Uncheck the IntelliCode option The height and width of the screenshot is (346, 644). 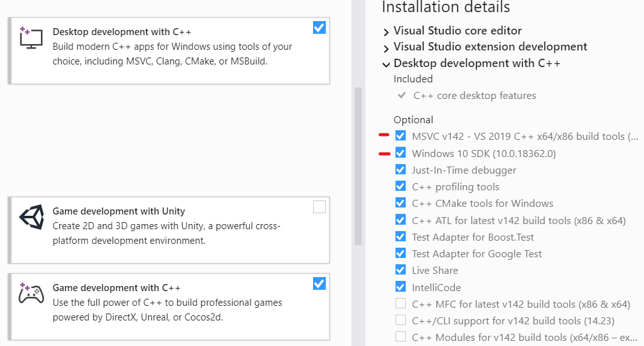pyautogui.click(x=401, y=287)
